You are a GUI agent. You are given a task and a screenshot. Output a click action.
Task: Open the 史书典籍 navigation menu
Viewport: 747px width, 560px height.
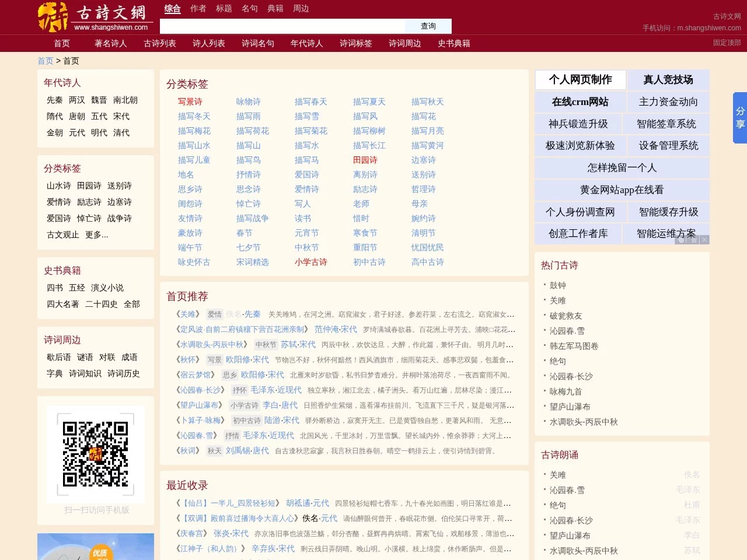coord(455,43)
